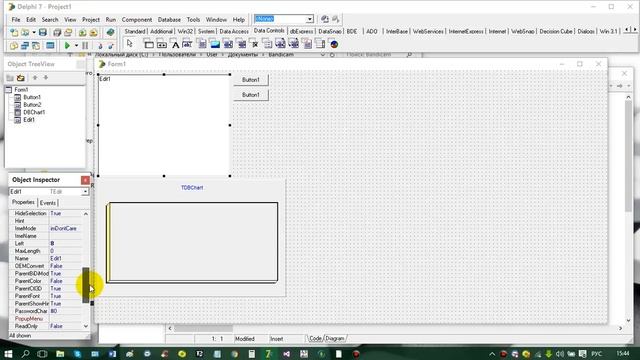This screenshot has width=640, height=360.
Task: Click the Toggle Form/Unit icon
Action: 36,46
